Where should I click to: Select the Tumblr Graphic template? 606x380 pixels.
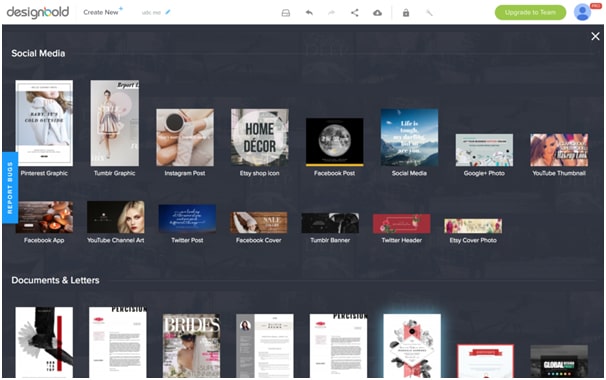115,123
